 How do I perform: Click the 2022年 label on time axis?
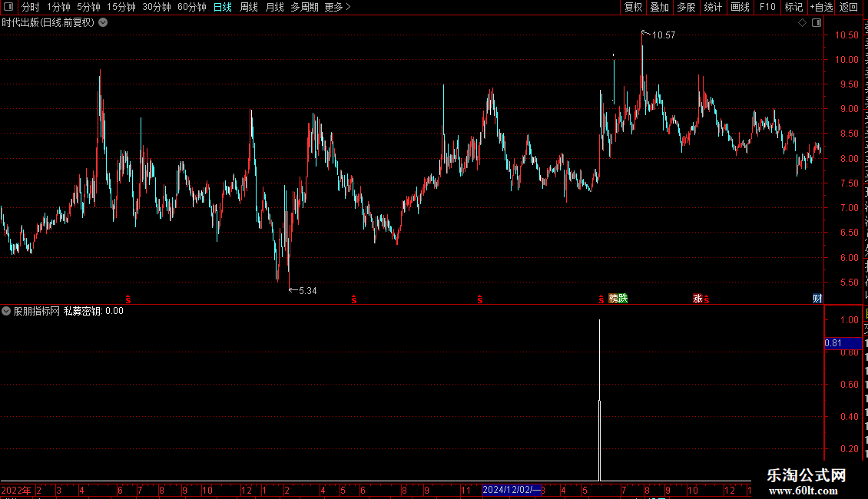(16, 490)
